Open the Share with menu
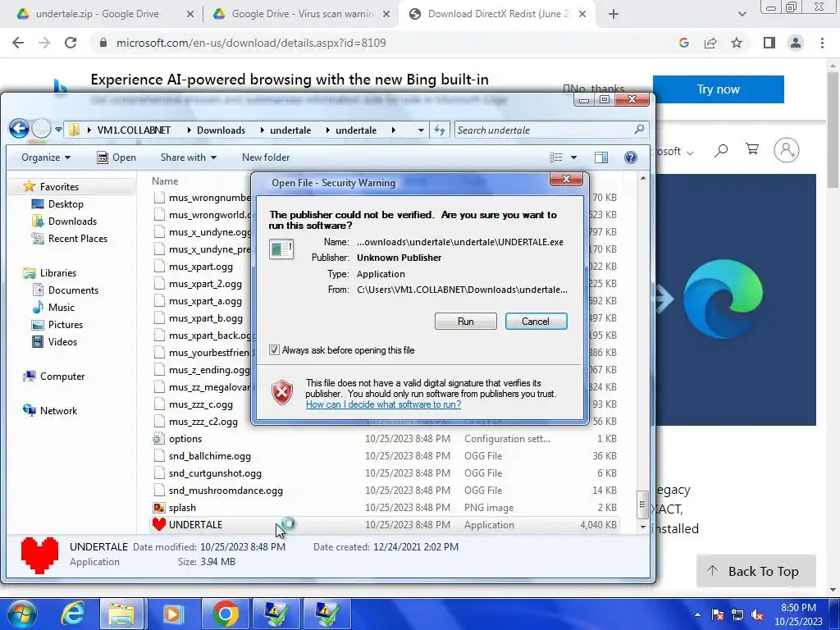This screenshot has width=840, height=630. click(189, 157)
